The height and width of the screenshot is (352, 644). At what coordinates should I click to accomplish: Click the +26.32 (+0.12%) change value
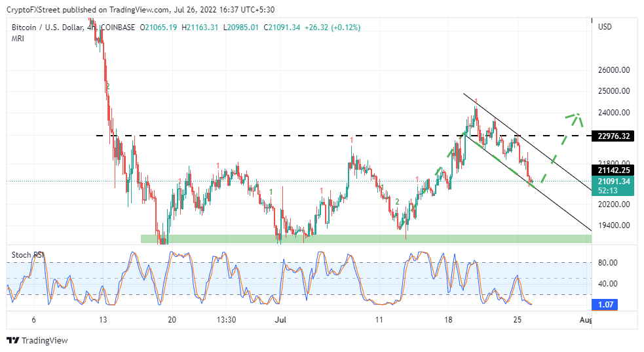[332, 28]
